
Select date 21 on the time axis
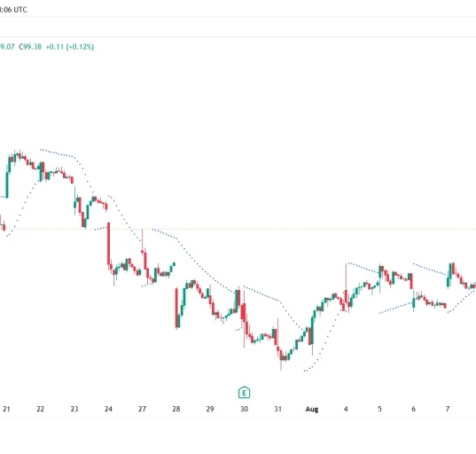6,409
